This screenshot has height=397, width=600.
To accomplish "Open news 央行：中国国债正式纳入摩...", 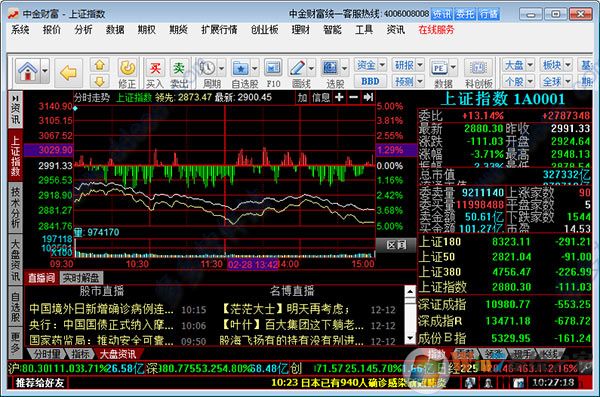I will tap(101, 325).
